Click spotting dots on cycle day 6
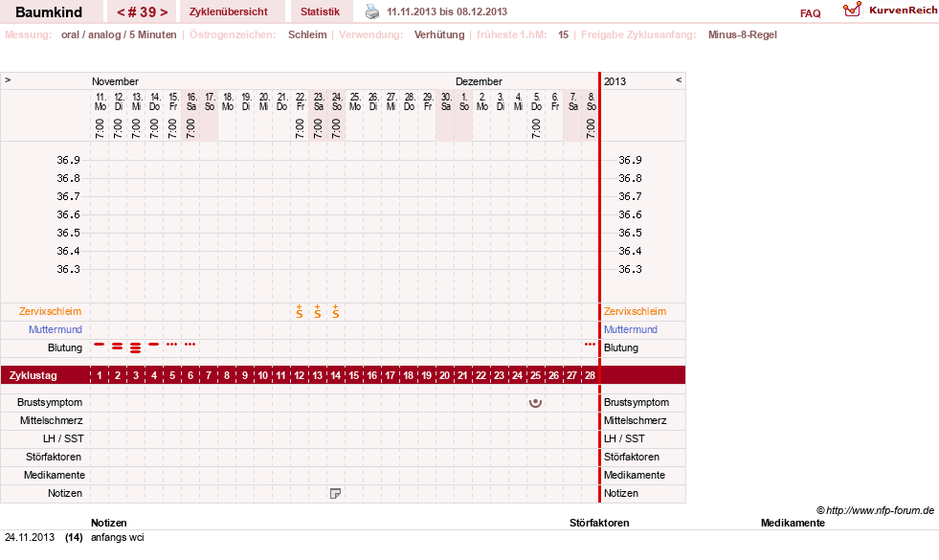The image size is (939, 560). tap(190, 345)
